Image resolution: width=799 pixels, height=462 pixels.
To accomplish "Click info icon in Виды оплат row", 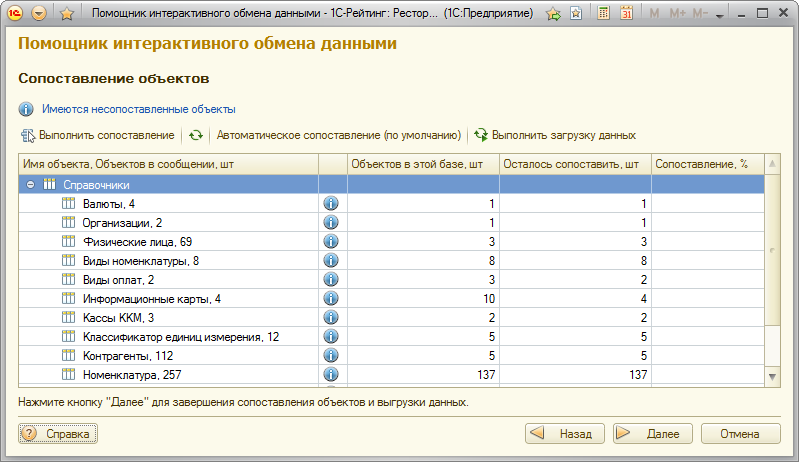I will pyautogui.click(x=331, y=280).
